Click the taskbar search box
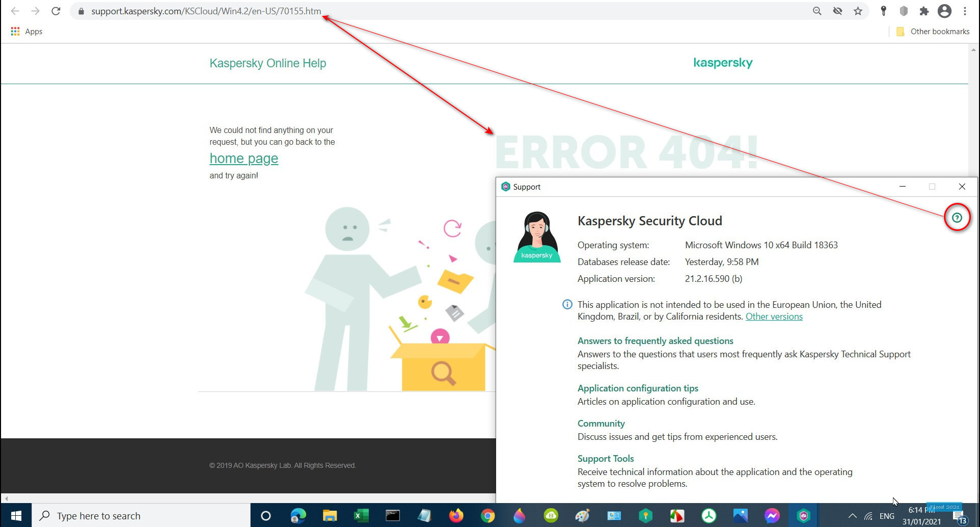This screenshot has width=980, height=527. (142, 516)
